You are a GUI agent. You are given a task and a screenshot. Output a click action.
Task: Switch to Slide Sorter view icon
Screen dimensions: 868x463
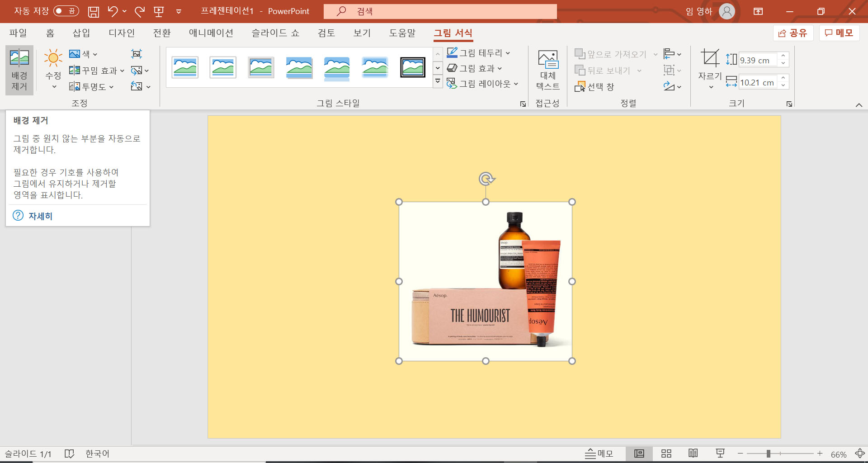coord(666,454)
